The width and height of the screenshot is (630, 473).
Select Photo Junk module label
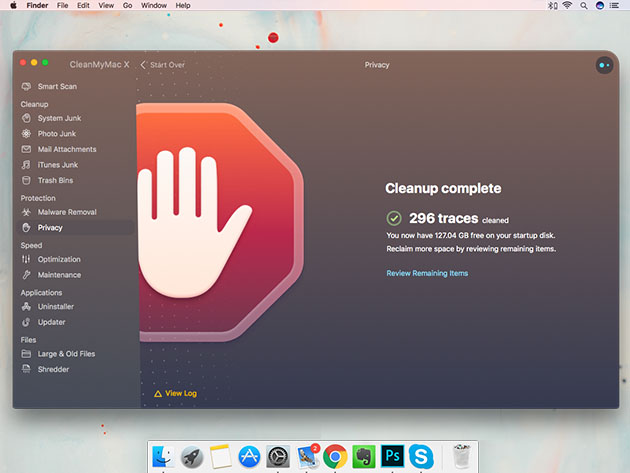(57, 134)
